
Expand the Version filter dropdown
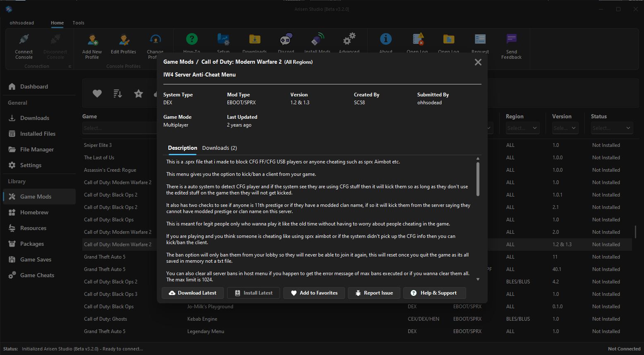(x=565, y=128)
